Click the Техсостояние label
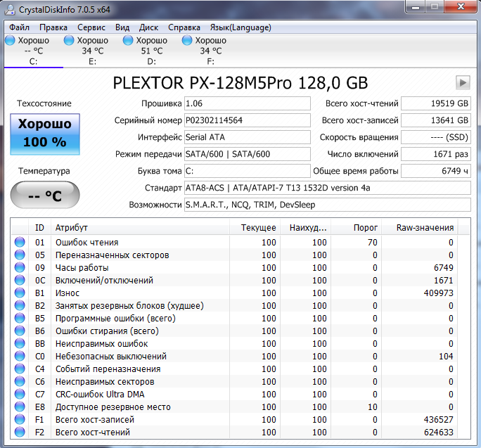This screenshot has width=481, height=448. [x=44, y=103]
